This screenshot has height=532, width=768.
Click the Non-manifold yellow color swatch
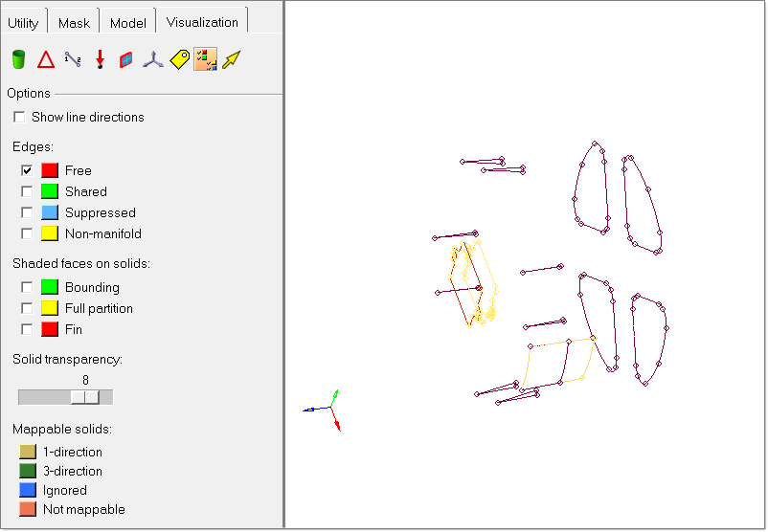tap(50, 233)
